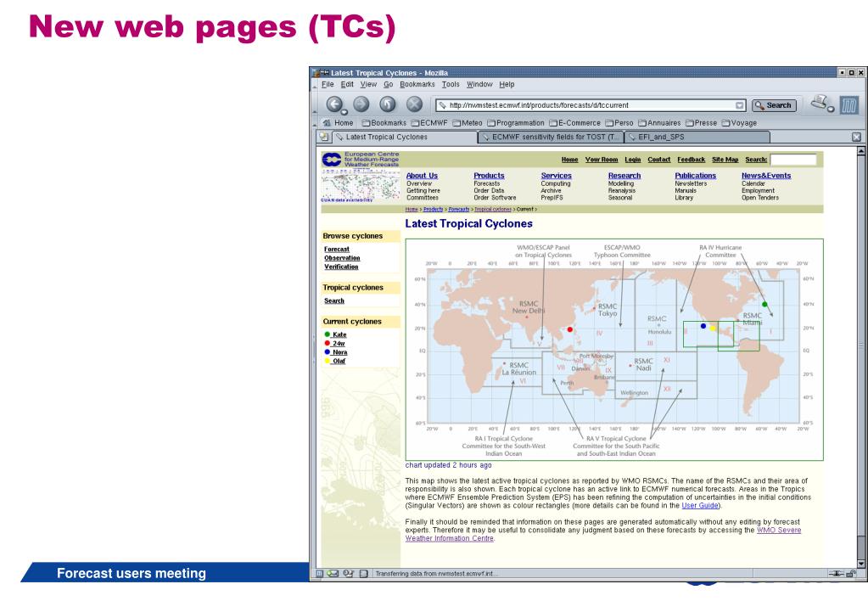
Task: Click Search link under Tropical cyclones
Action: pos(334,300)
